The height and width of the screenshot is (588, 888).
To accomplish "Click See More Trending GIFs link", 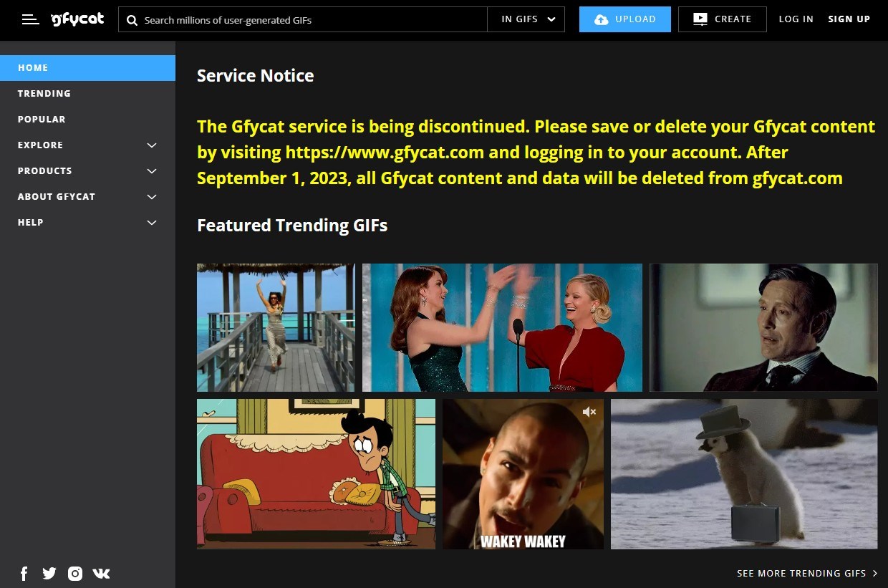I will click(807, 573).
